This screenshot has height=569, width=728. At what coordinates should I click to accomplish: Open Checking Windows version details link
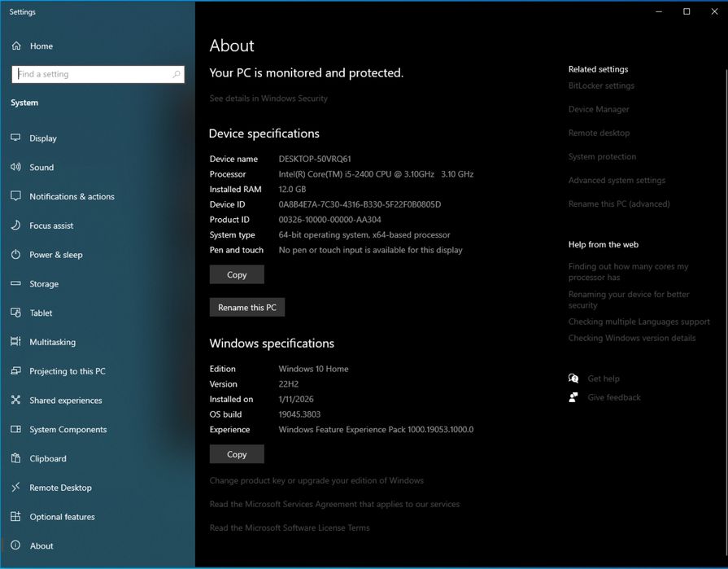tap(632, 338)
